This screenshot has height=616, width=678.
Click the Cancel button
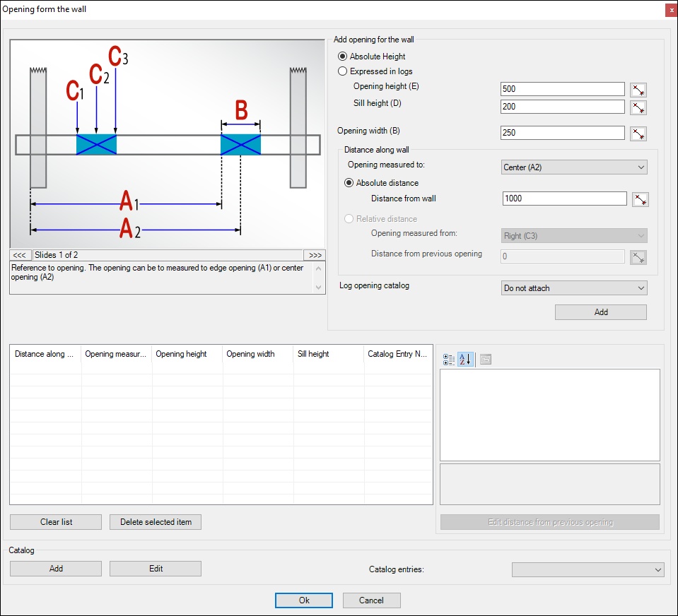371,600
